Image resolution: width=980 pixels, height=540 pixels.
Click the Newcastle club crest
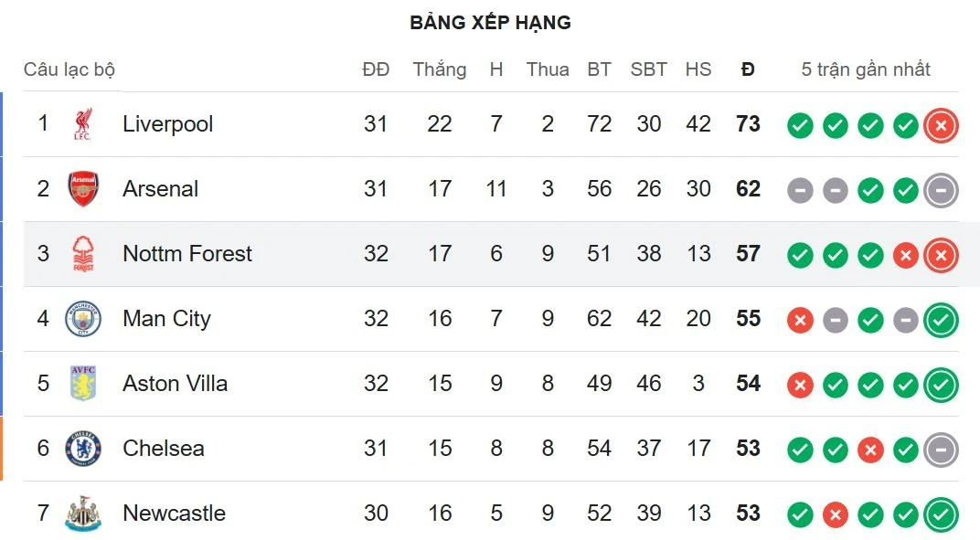pyautogui.click(x=83, y=514)
